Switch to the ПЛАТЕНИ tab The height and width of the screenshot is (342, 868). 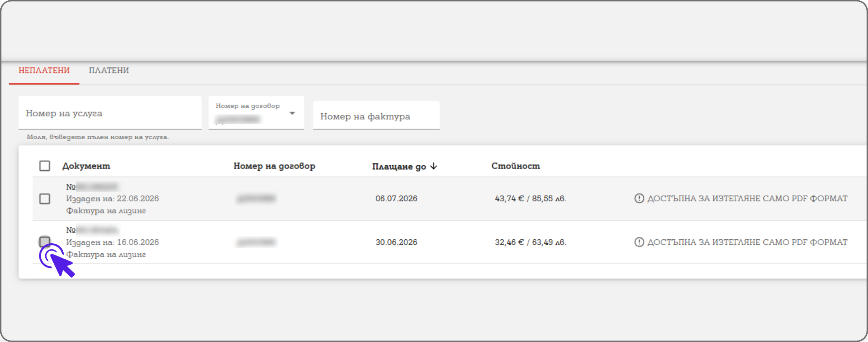coord(109,71)
